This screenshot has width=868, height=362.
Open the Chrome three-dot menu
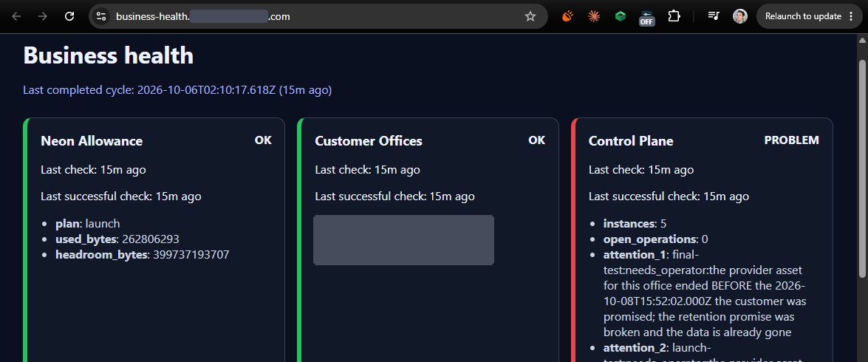[x=852, y=16]
